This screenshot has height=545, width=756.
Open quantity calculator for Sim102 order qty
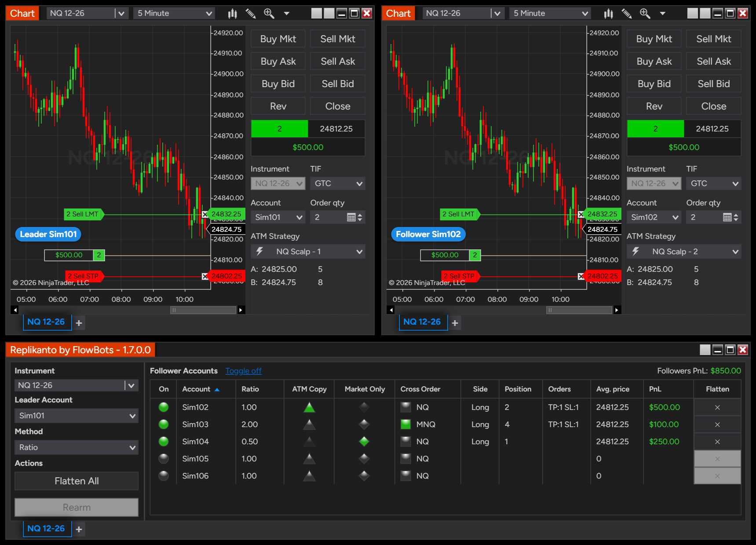point(727,217)
